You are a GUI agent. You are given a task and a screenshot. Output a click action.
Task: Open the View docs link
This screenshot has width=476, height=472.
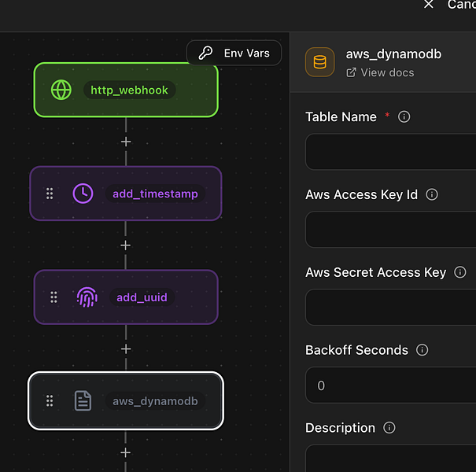coord(380,72)
